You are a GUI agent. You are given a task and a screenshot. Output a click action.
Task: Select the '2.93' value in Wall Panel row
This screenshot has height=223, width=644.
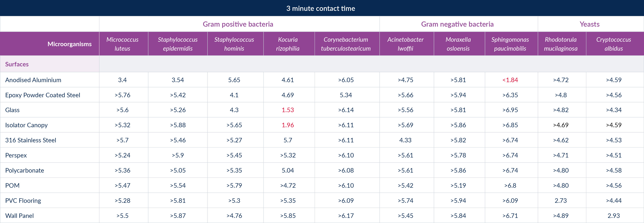coord(614,216)
